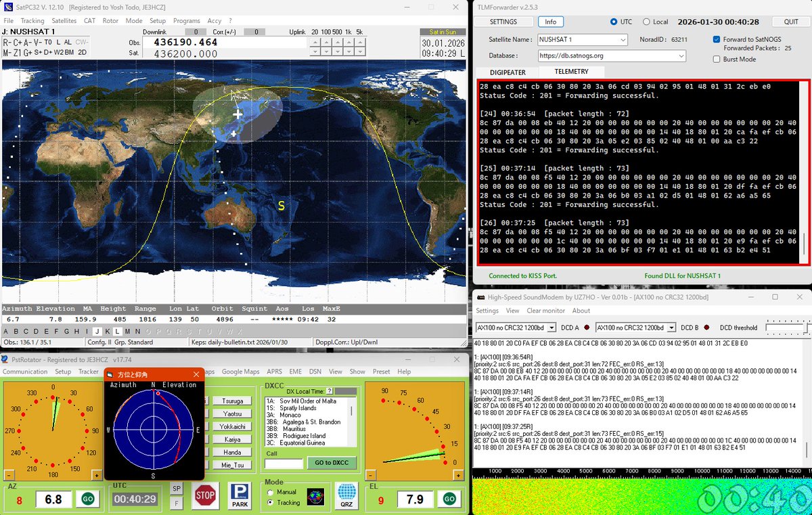
Task: Toggle V- setting in SatPC32 toolbar
Action: pos(37,42)
